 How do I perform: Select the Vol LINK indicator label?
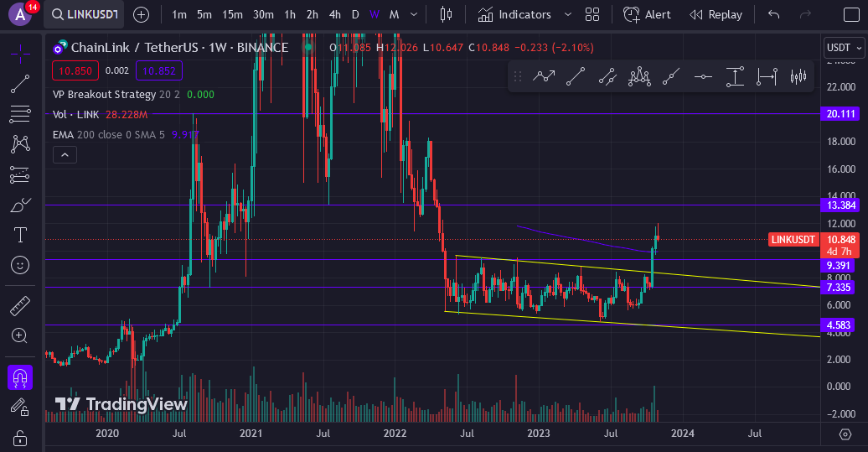point(76,115)
